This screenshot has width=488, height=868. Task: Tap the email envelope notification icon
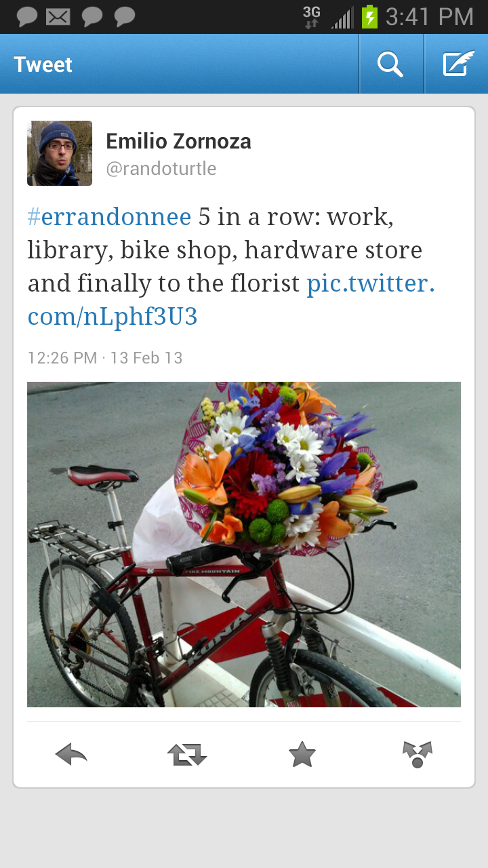58,17
